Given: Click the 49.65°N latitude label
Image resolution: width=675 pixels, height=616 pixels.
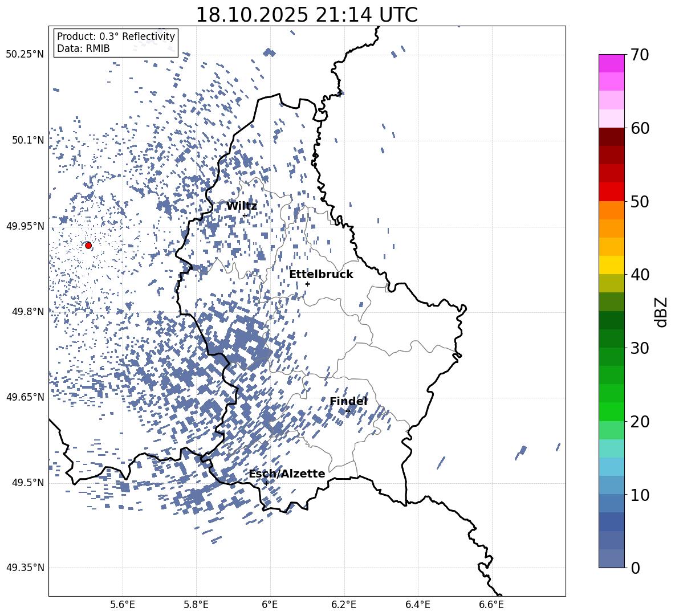Looking at the screenshot, I should click(25, 397).
